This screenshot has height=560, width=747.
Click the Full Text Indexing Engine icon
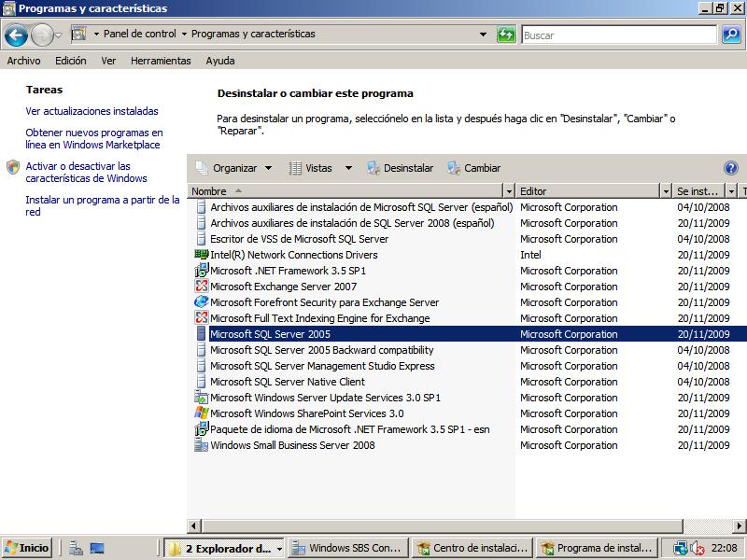[202, 317]
